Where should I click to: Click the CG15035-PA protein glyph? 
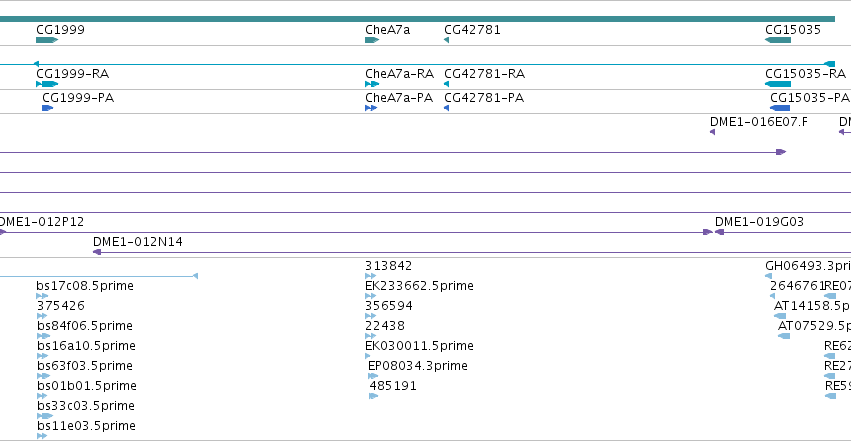(780, 108)
